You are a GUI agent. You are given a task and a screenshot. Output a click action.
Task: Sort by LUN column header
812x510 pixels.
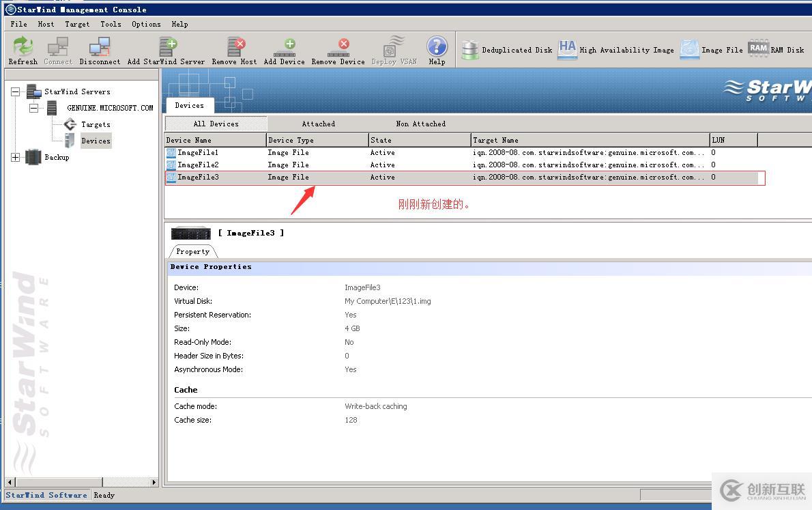tap(734, 140)
